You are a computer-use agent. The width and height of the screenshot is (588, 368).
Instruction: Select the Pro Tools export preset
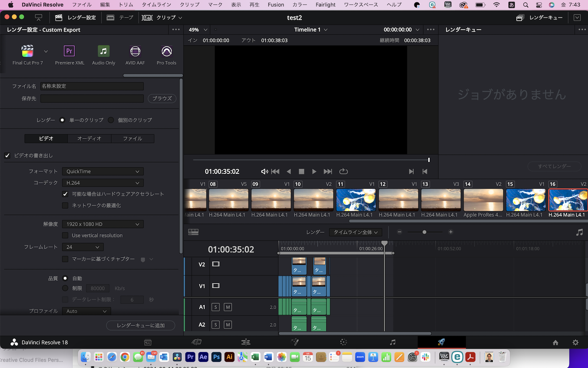tap(166, 54)
